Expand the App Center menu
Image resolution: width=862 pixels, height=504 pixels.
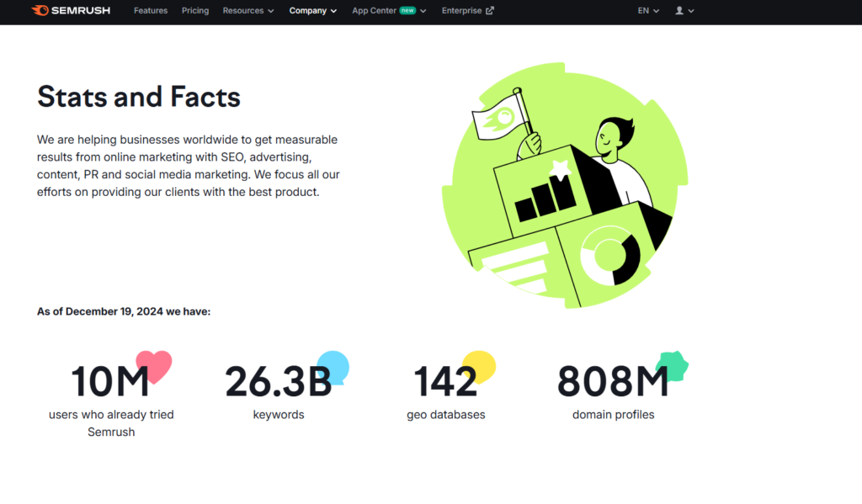[389, 10]
